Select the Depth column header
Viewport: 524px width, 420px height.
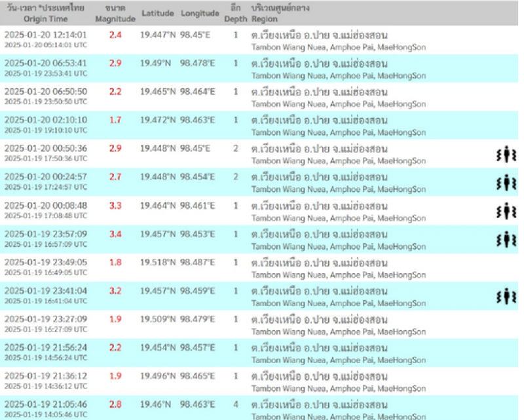click(235, 14)
